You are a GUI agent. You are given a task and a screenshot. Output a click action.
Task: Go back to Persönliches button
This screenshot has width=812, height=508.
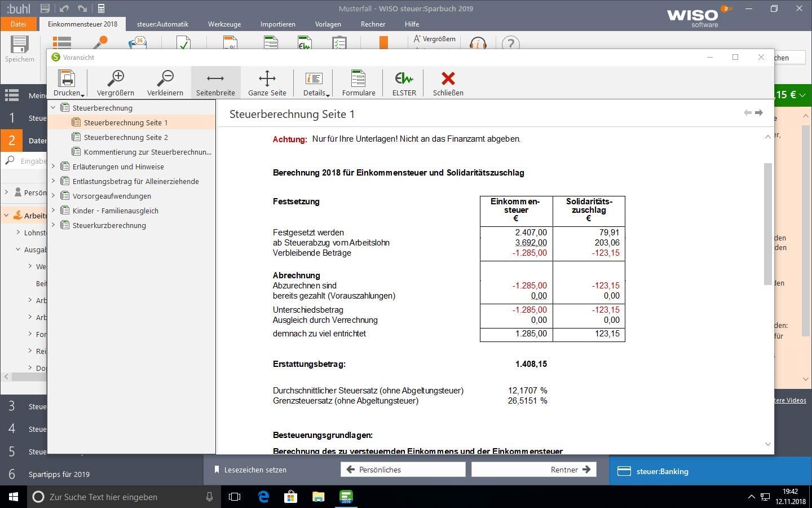click(x=403, y=470)
